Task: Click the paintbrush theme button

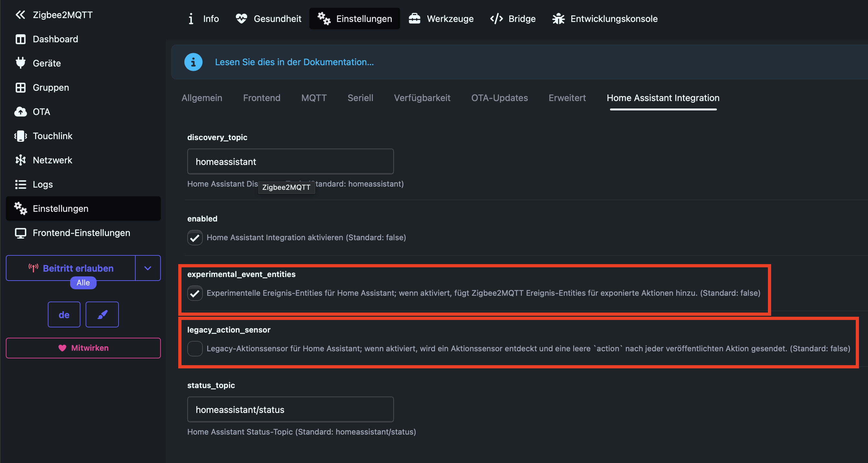Action: [x=102, y=314]
